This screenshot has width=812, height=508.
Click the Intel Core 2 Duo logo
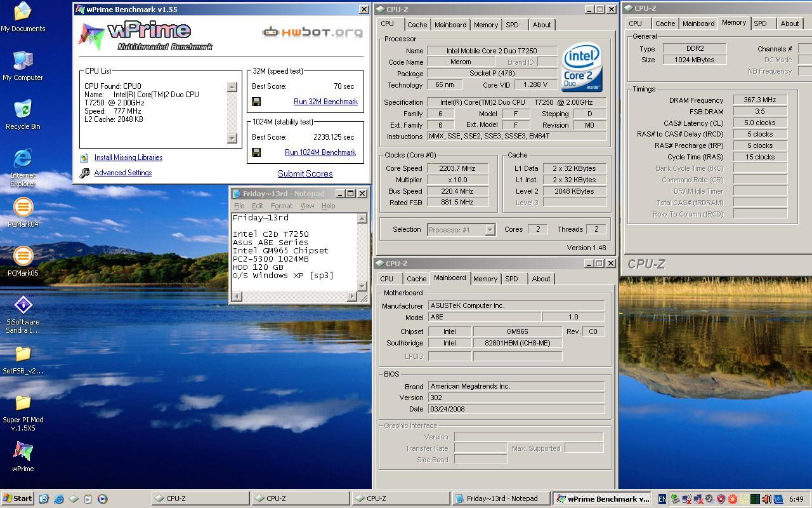582,68
